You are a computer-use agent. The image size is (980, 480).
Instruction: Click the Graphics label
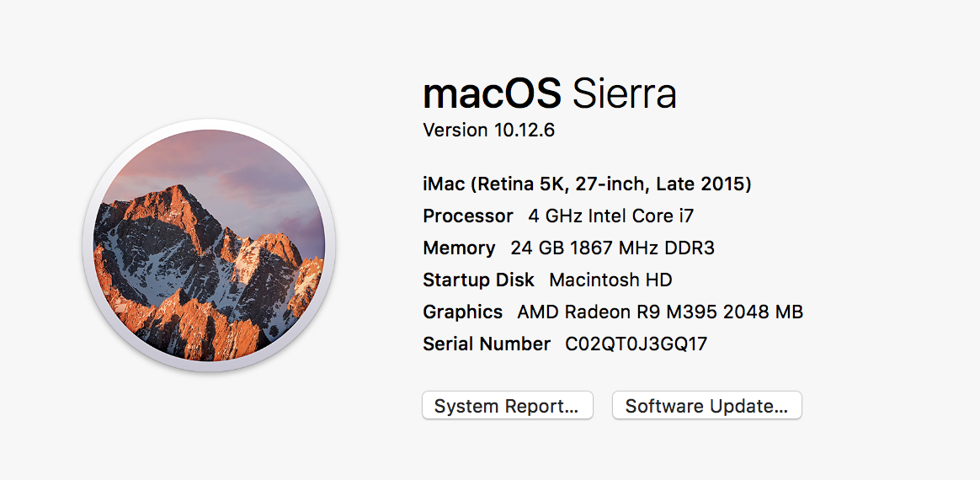[x=462, y=312]
